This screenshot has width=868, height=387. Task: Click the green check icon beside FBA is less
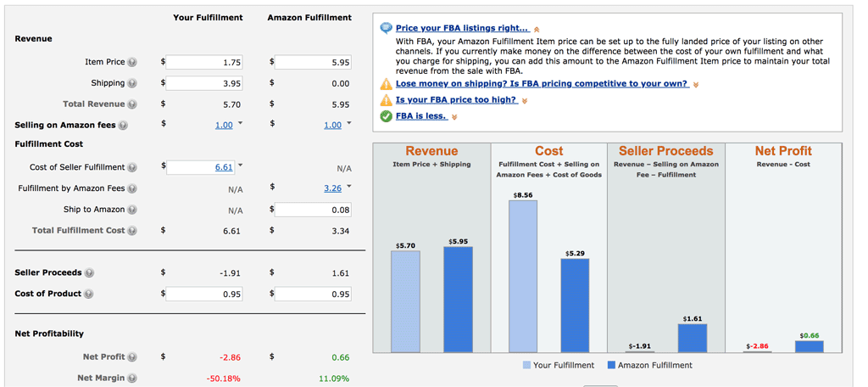386,116
